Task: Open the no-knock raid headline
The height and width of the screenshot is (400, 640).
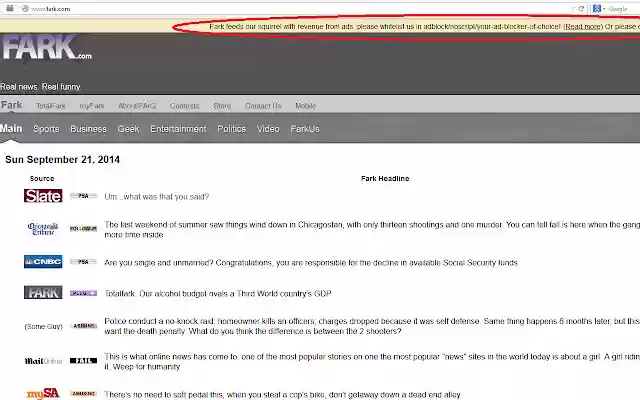Action: [x=372, y=326]
